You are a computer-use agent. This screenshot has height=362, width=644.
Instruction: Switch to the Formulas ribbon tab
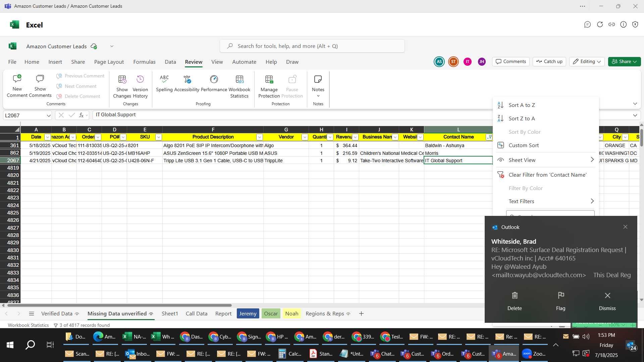(144, 62)
